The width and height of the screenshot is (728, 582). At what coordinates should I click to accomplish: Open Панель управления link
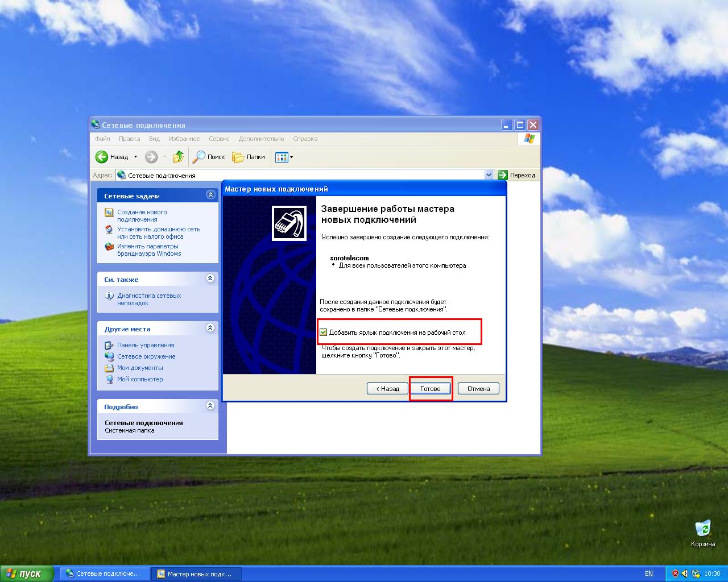tap(146, 345)
